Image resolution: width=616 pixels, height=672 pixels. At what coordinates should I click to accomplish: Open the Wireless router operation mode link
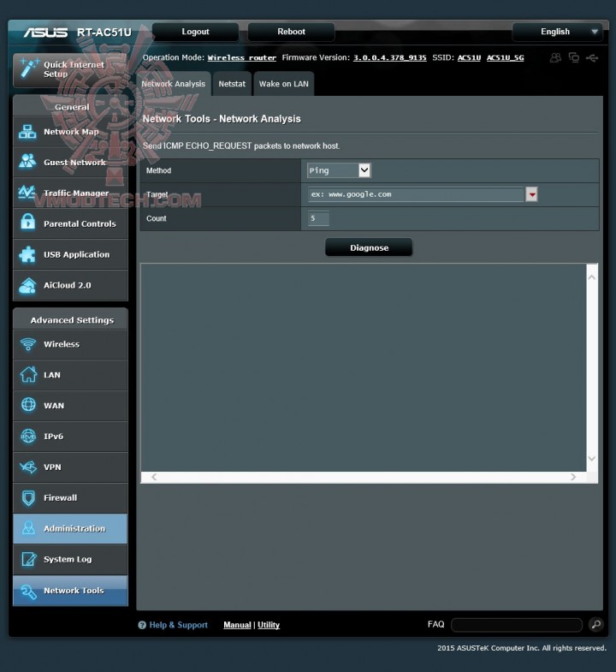point(241,57)
